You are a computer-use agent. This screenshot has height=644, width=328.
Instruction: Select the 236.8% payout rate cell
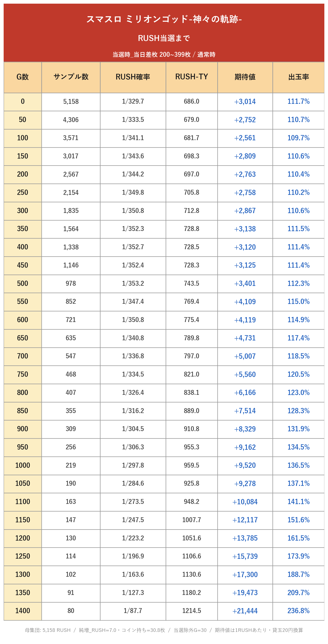[298, 611]
